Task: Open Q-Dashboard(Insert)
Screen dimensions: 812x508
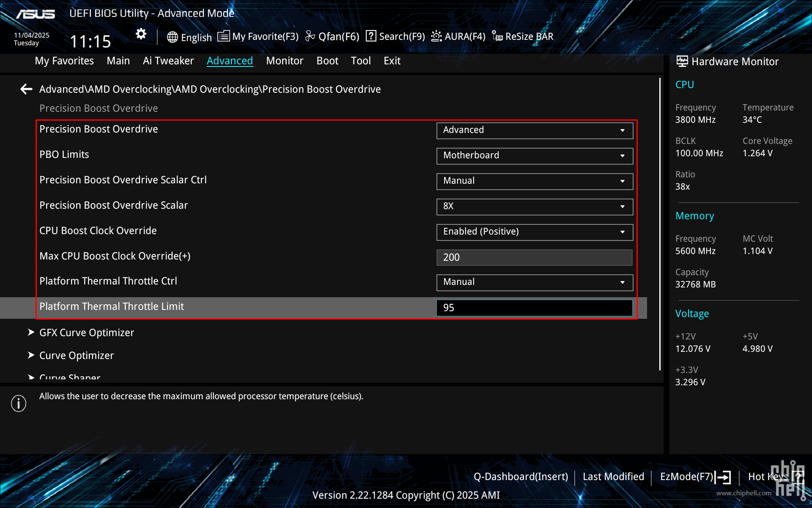Action: [x=520, y=477]
